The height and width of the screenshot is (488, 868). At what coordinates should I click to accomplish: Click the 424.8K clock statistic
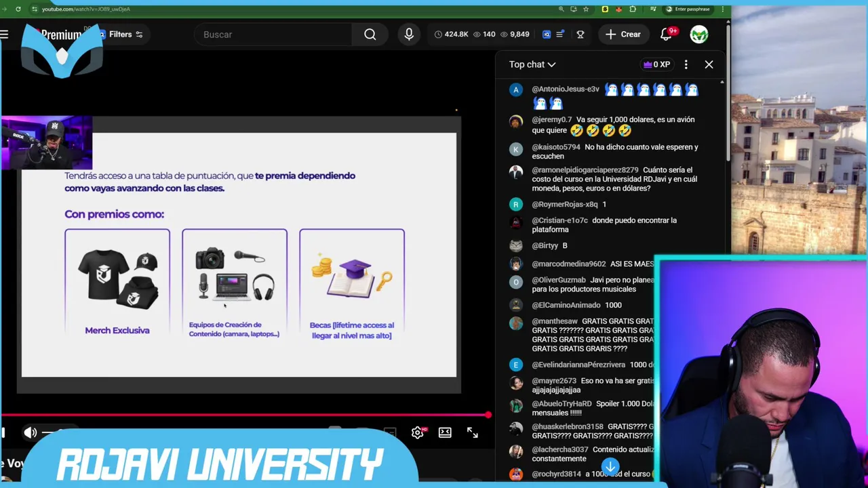tap(451, 34)
